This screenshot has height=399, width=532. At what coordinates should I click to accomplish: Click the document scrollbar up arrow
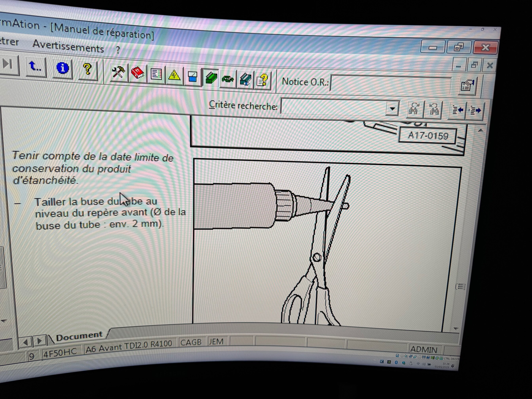[x=480, y=131]
